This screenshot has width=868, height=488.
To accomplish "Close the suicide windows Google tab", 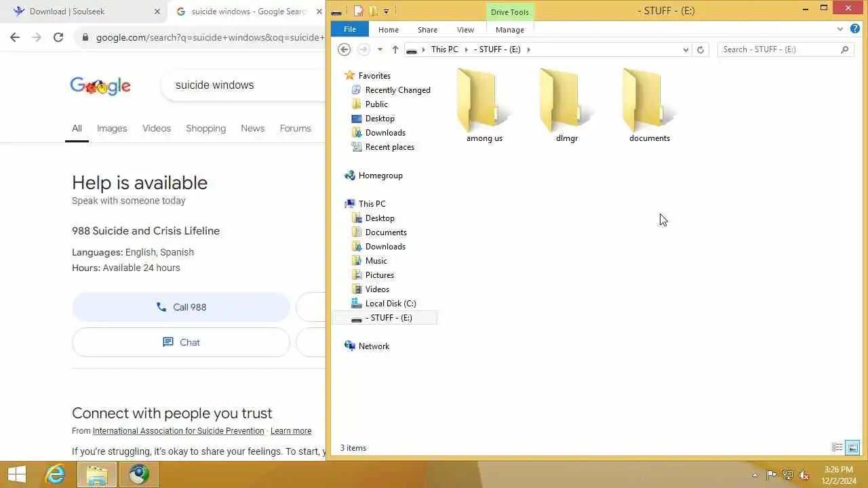I will pos(319,12).
